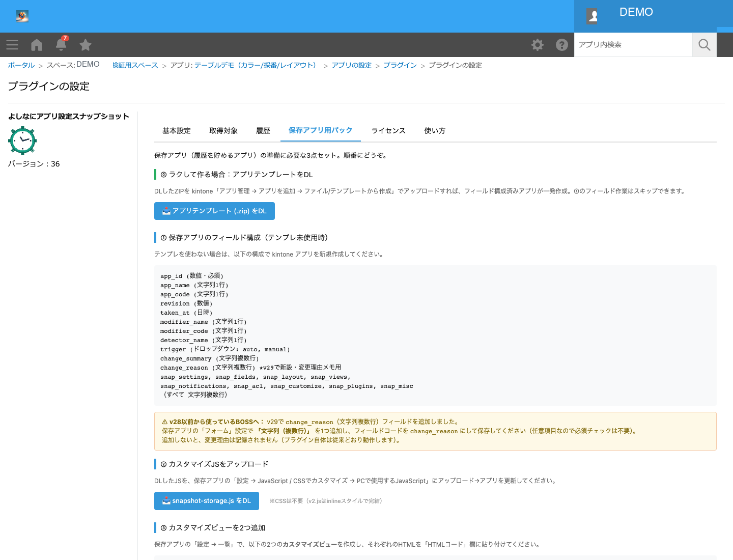Switch to the 使い方 tab

(435, 131)
